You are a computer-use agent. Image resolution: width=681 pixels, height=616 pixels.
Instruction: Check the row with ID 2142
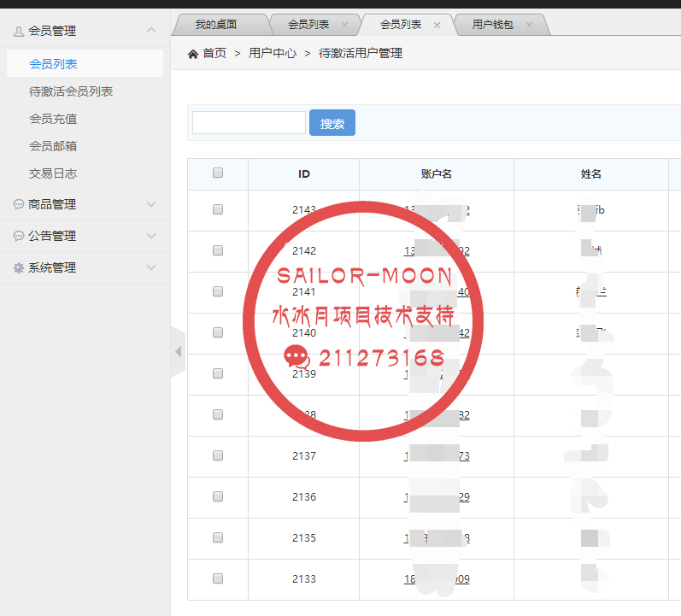[218, 250]
